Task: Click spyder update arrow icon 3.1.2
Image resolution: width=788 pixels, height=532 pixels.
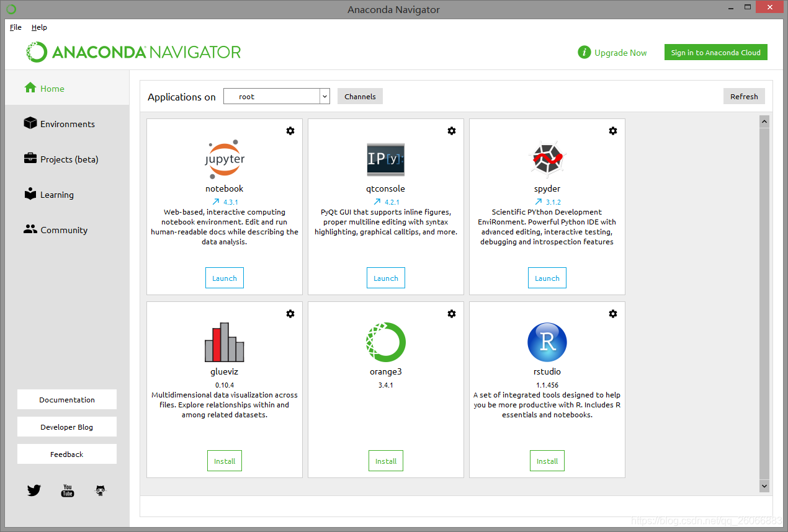Action: point(539,202)
